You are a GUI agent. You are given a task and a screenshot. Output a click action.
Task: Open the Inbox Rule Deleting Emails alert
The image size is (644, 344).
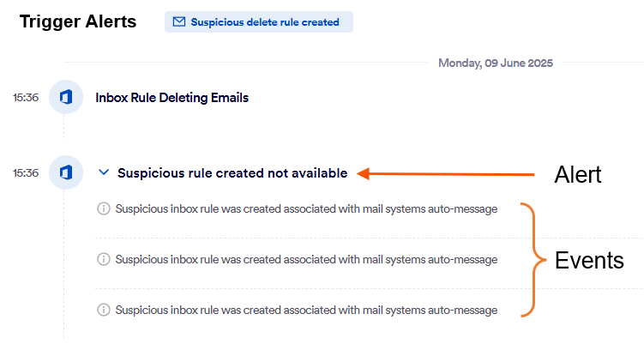(172, 98)
